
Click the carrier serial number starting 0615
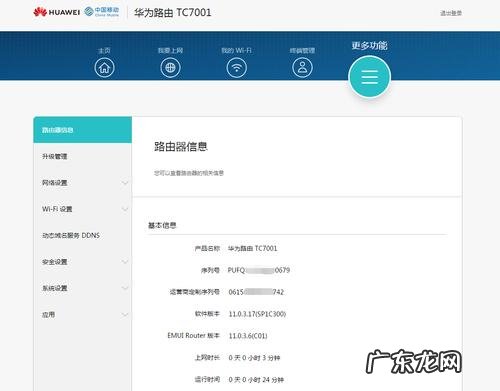pyautogui.click(x=256, y=292)
